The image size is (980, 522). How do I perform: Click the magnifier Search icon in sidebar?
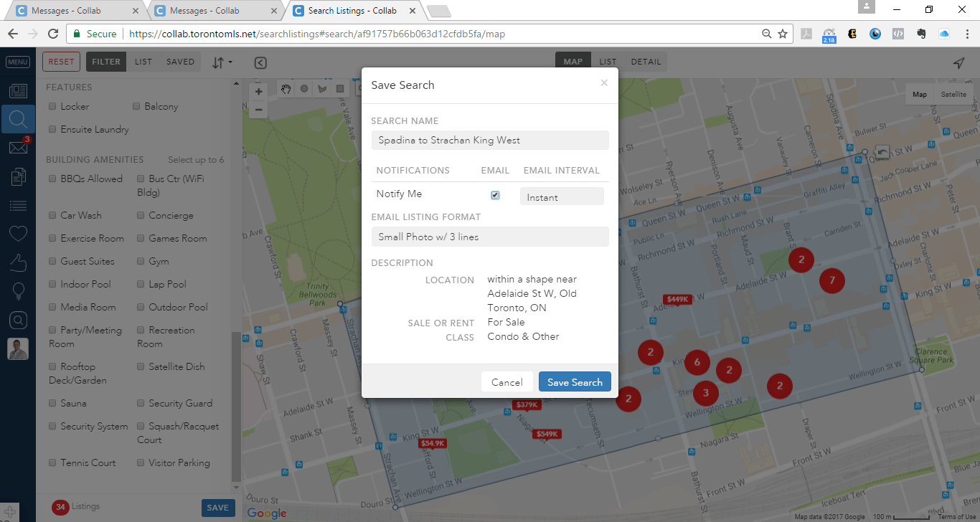click(18, 119)
